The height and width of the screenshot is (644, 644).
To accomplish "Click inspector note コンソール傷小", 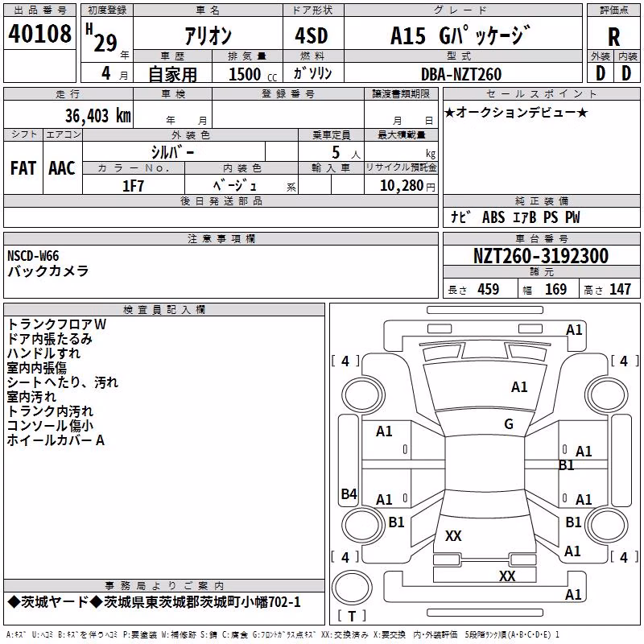I will tap(50, 426).
